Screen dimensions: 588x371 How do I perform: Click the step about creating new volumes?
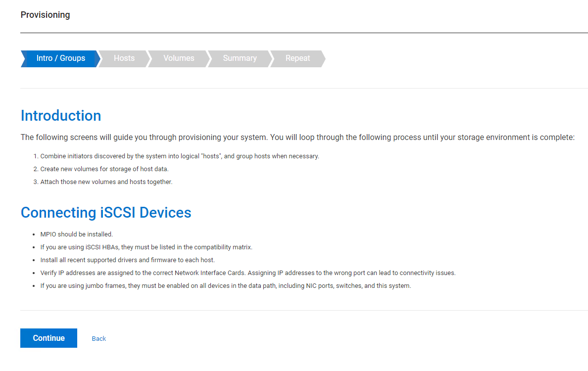(104, 169)
